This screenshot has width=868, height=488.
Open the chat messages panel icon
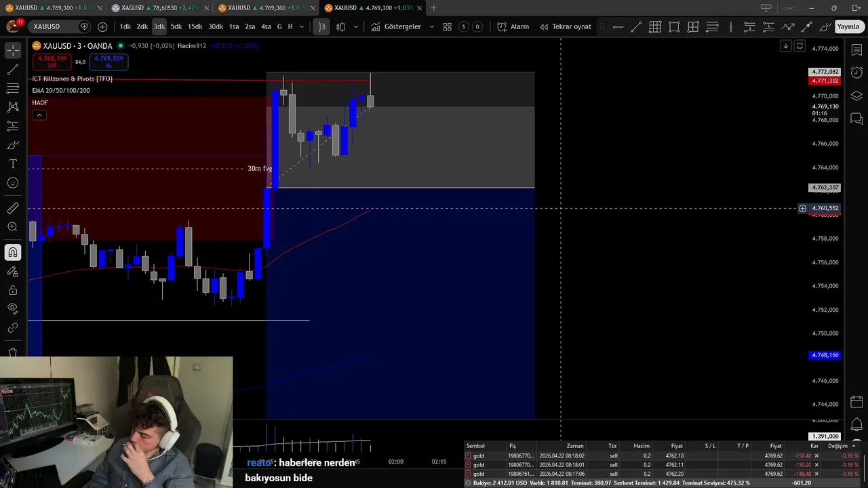click(856, 119)
